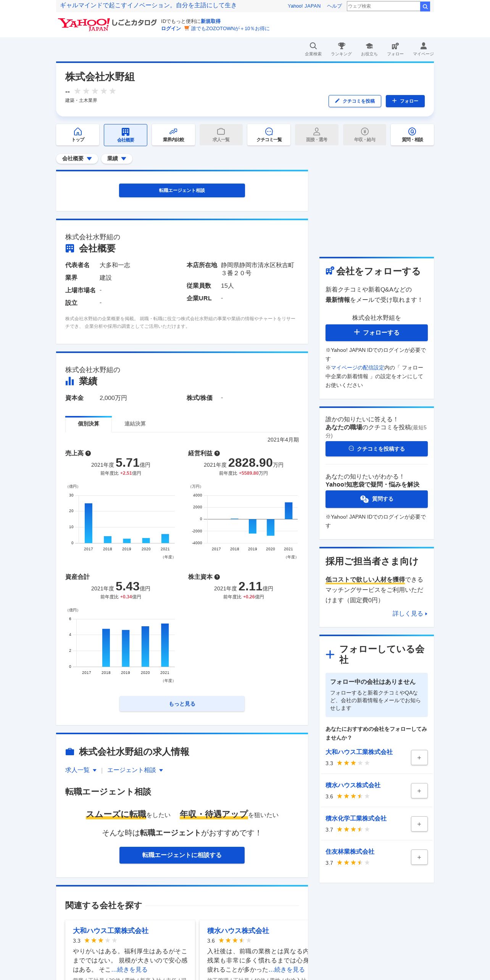Expand the エージェント相談 dropdown link
Screen dimensions: 490x980
point(135,770)
